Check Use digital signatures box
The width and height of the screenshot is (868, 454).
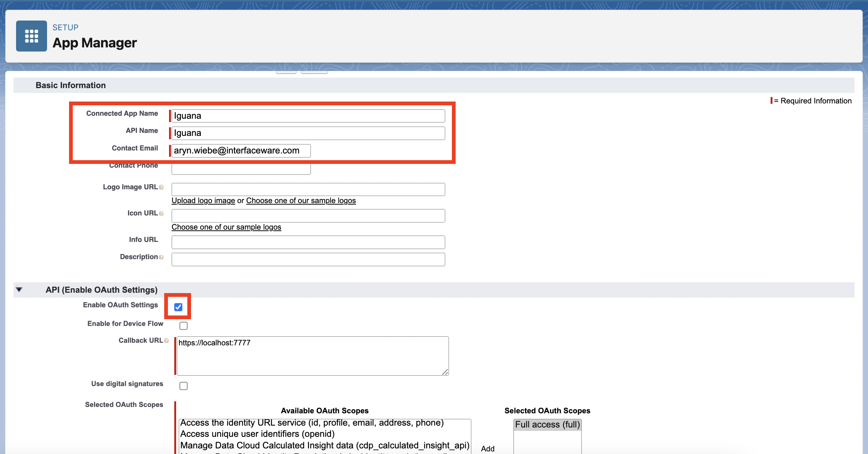click(x=184, y=386)
